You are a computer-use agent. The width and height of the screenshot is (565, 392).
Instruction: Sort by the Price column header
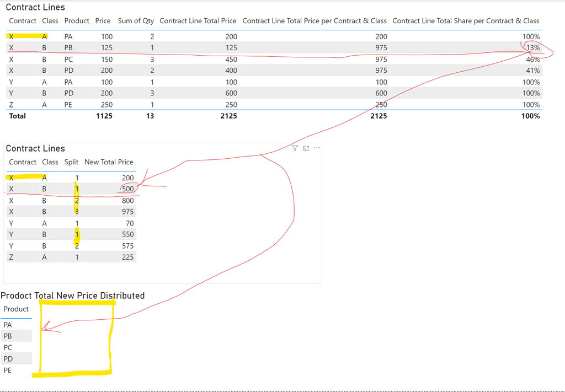click(x=103, y=20)
